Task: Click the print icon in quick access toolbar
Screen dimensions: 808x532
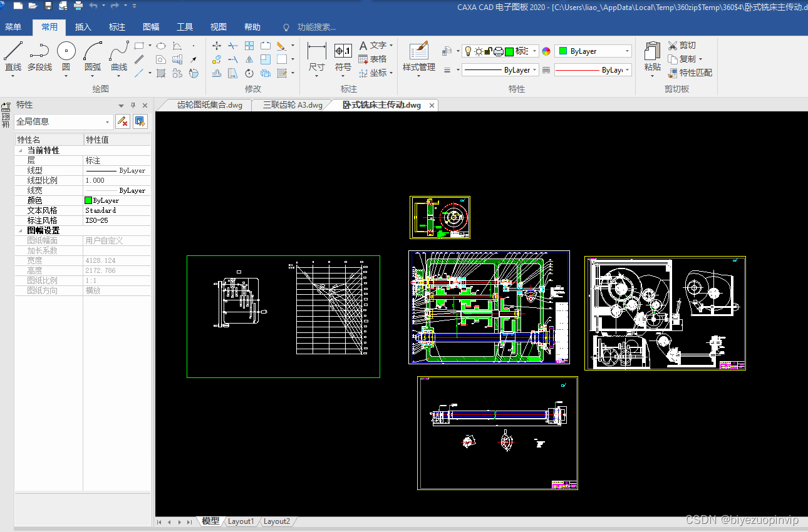Action: (x=78, y=6)
